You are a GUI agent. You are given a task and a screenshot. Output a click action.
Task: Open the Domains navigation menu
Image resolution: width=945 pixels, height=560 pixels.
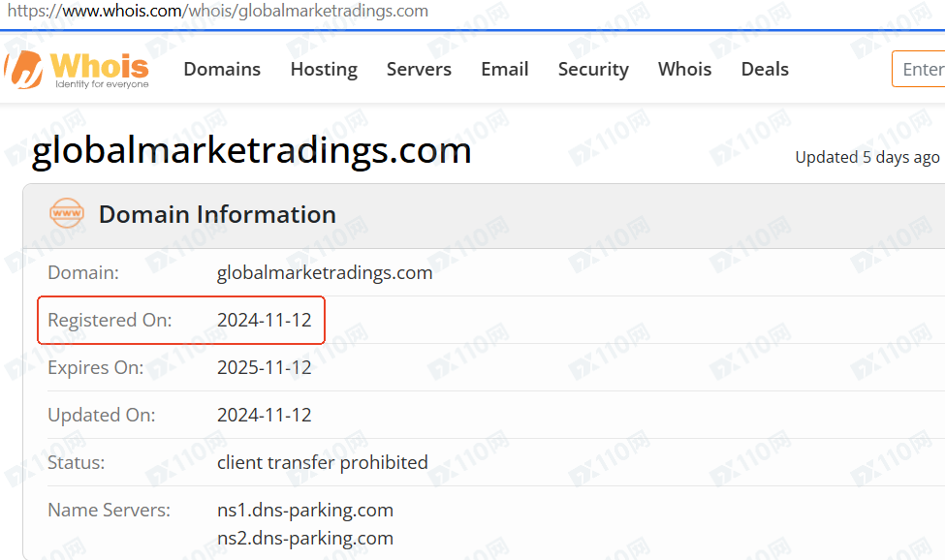(222, 70)
